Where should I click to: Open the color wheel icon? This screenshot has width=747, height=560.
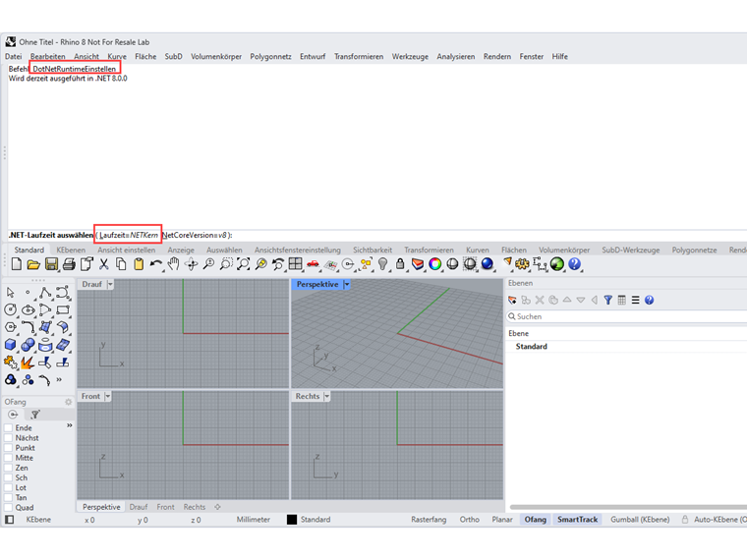click(435, 264)
